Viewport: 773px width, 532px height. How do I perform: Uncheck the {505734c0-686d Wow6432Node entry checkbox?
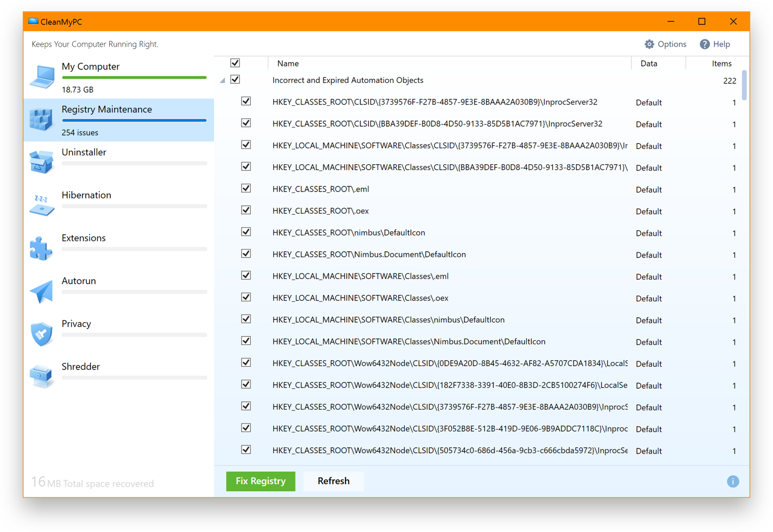tap(246, 450)
